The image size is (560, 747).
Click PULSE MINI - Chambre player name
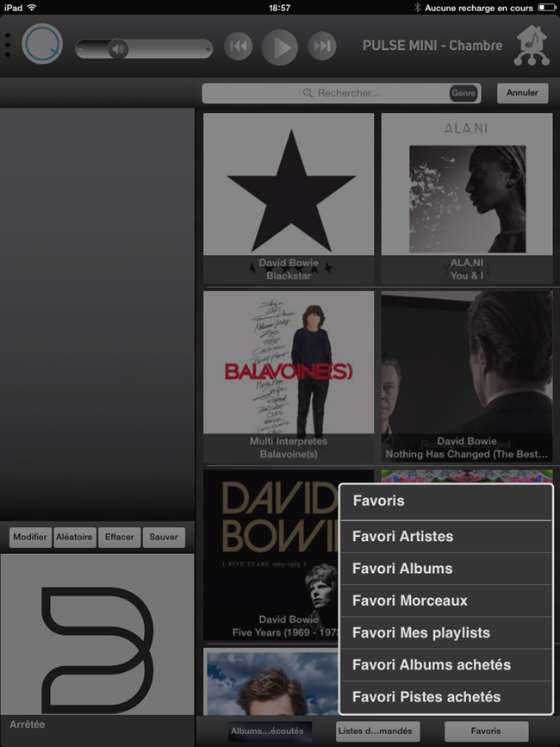tap(432, 46)
